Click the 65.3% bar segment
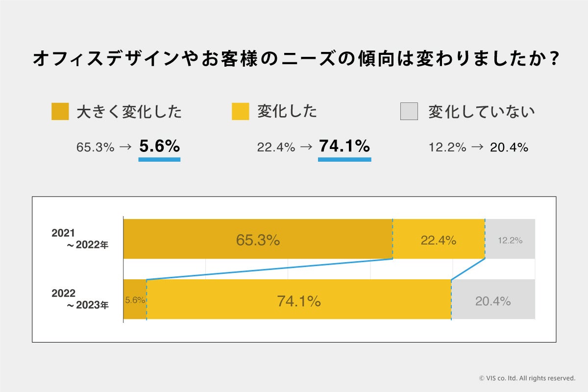This screenshot has height=392, width=588. tap(258, 239)
